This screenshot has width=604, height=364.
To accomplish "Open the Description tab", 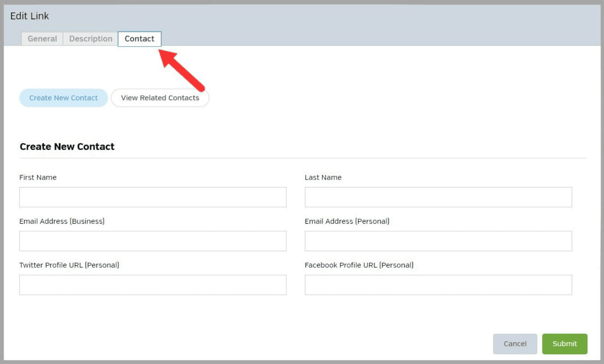I will tap(90, 39).
